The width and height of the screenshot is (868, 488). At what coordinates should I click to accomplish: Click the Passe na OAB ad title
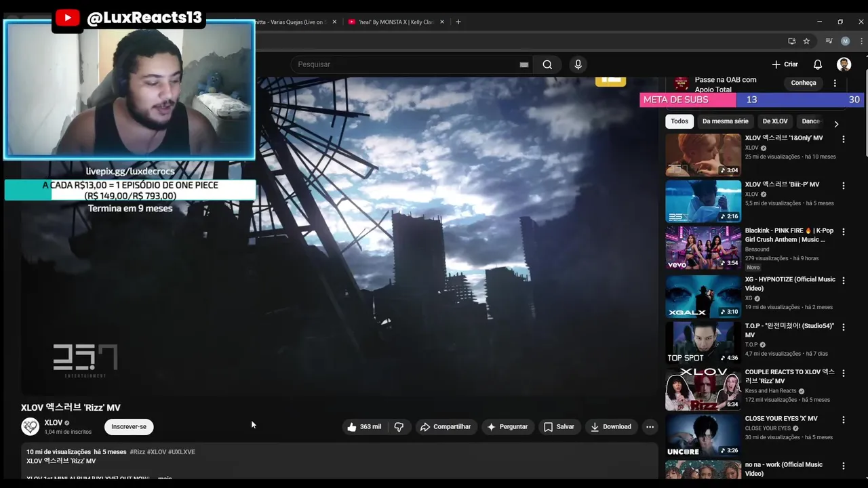(x=726, y=84)
